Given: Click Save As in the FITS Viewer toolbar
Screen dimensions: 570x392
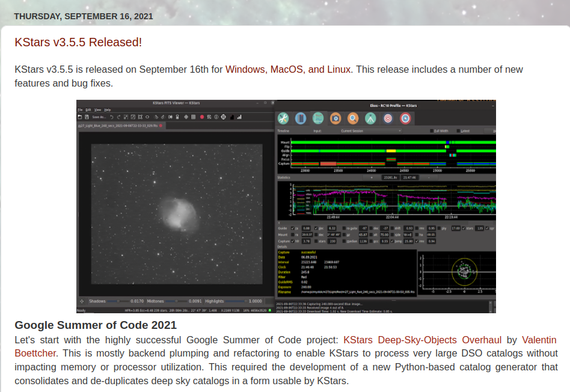Looking at the screenshot, I should pyautogui.click(x=99, y=117).
